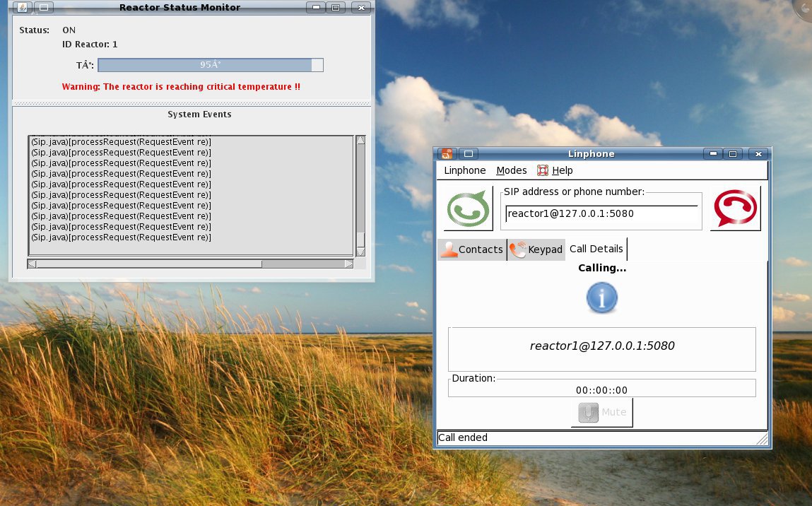This screenshot has width=812, height=506.
Task: Click the 'System Events' heading
Action: coord(199,114)
